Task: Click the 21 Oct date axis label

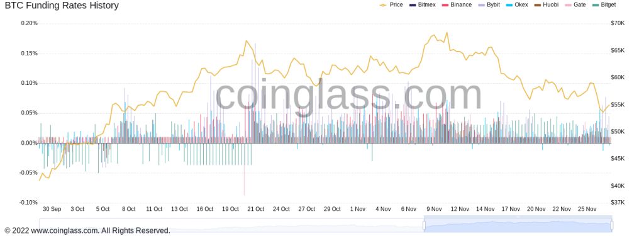Action: pos(255,209)
